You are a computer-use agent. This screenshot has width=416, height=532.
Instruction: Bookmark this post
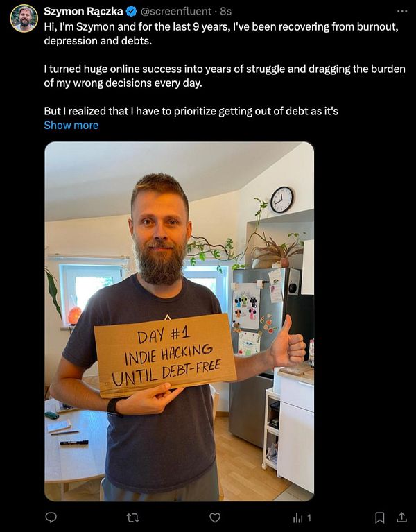(x=380, y=517)
